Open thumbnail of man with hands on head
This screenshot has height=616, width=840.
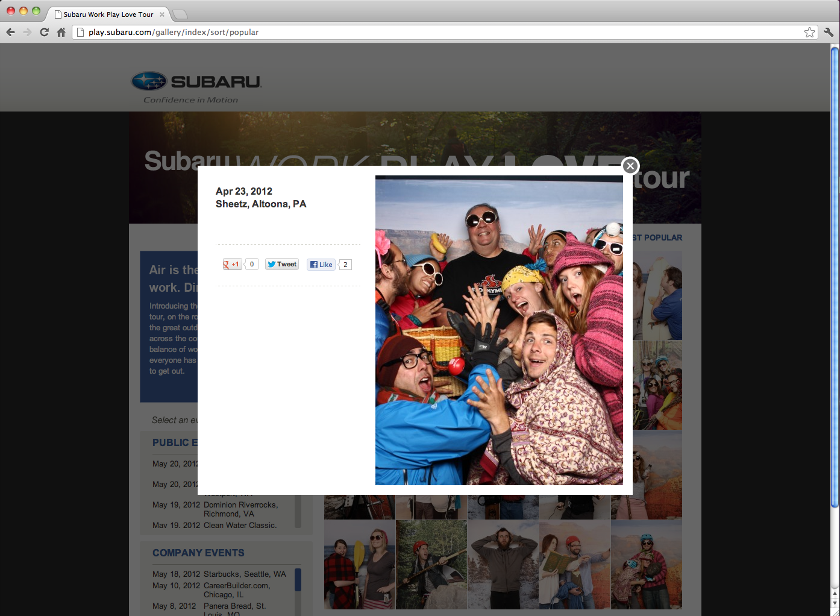(503, 564)
